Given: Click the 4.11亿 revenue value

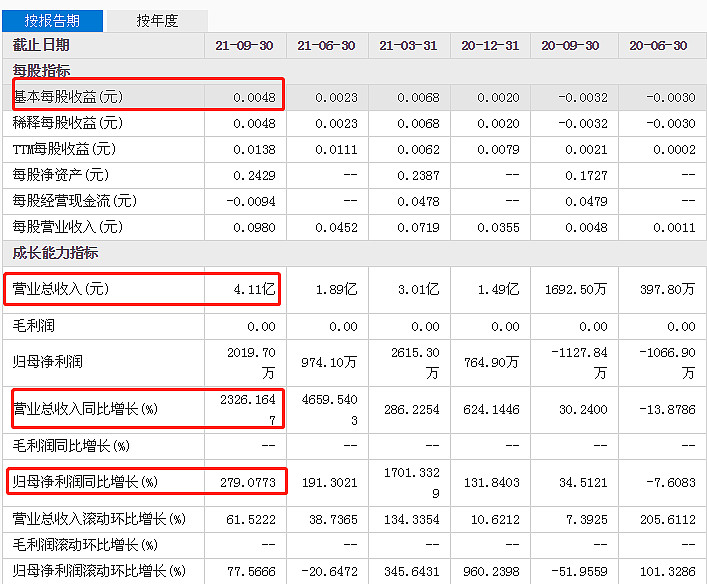Looking at the screenshot, I should [254, 289].
